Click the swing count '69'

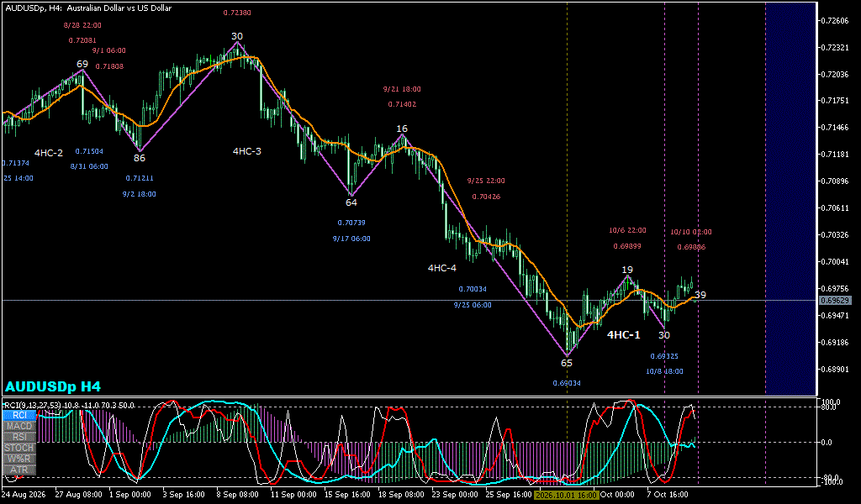pos(82,64)
